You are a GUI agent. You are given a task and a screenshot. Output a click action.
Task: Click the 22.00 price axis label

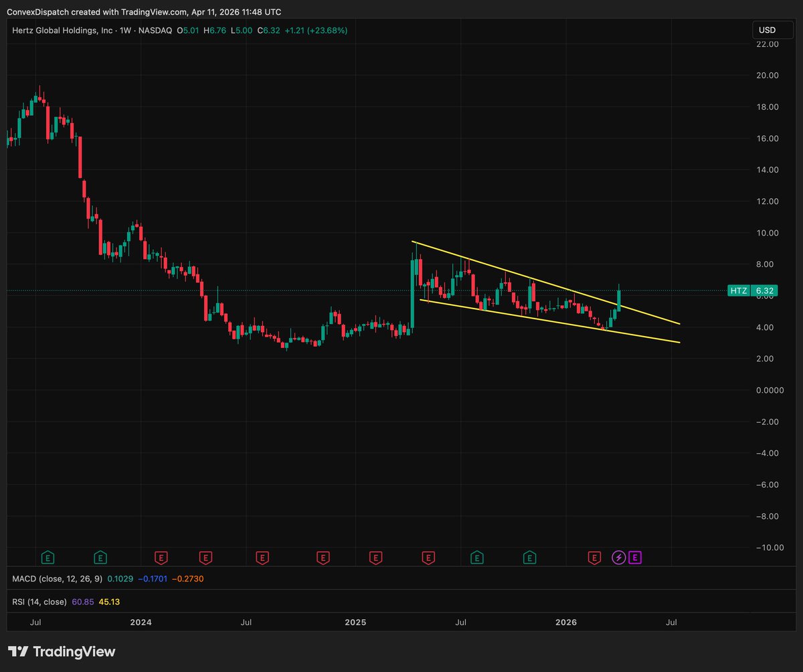(x=767, y=44)
